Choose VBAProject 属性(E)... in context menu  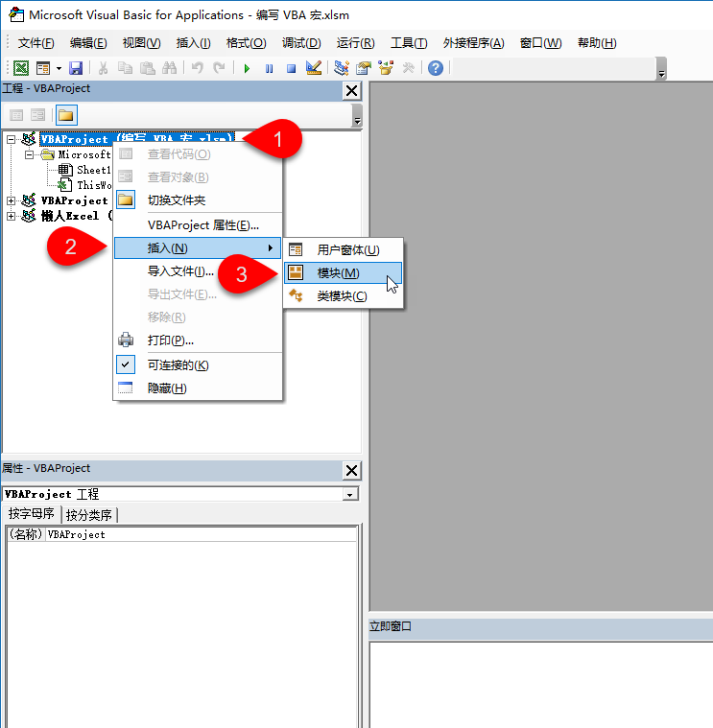202,225
